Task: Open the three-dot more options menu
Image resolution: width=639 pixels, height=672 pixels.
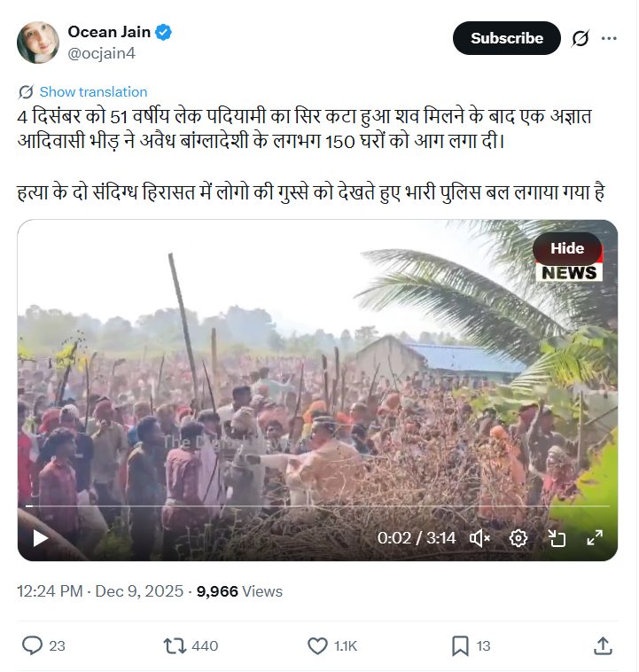Action: 609,38
